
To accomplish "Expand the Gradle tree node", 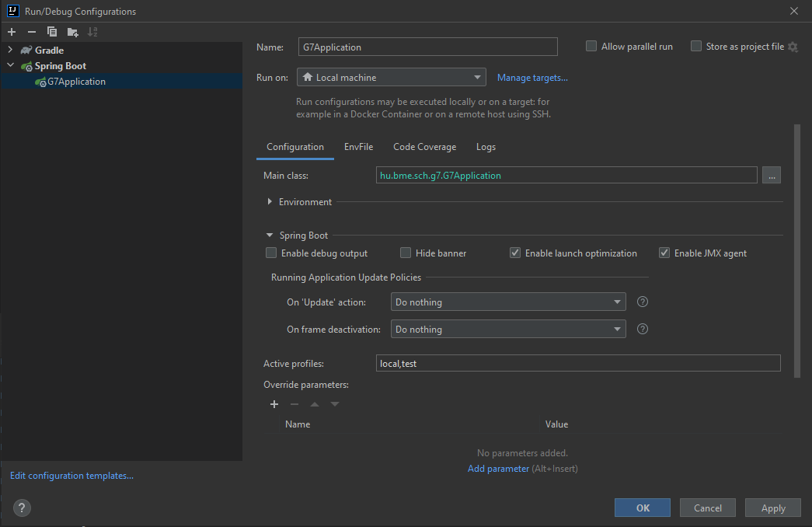I will click(10, 50).
